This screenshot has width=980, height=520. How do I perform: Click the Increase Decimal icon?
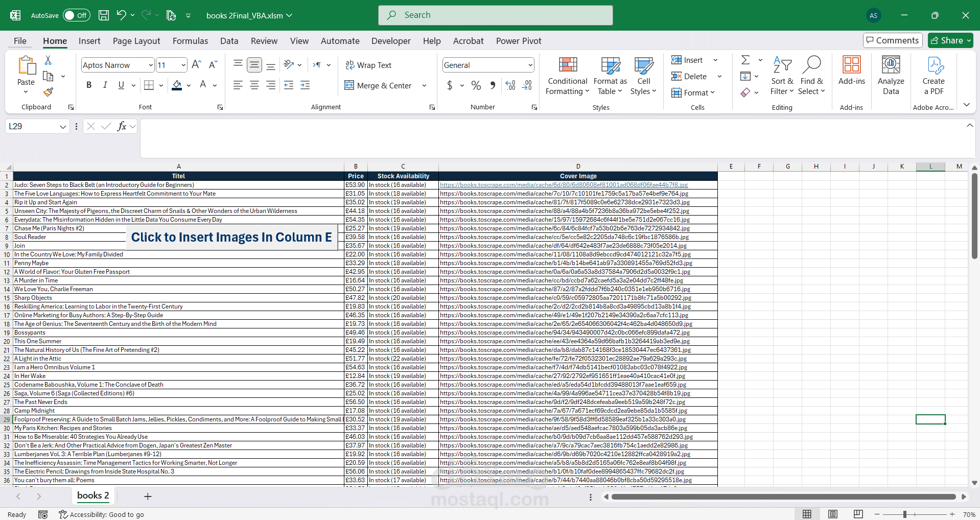coord(510,85)
